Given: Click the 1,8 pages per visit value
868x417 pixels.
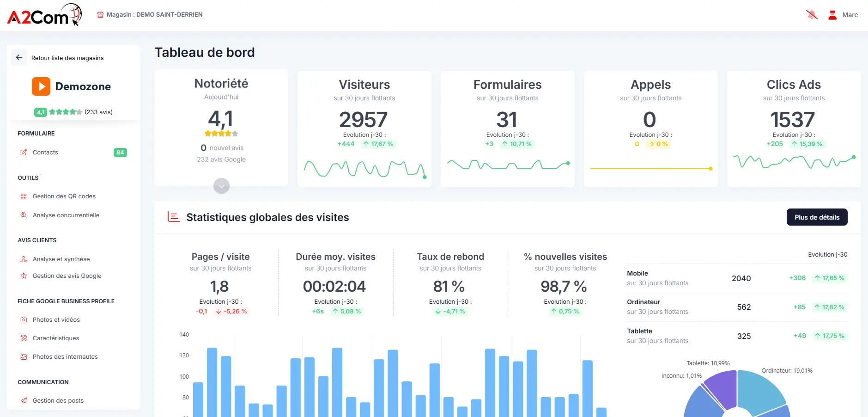Looking at the screenshot, I should [220, 287].
